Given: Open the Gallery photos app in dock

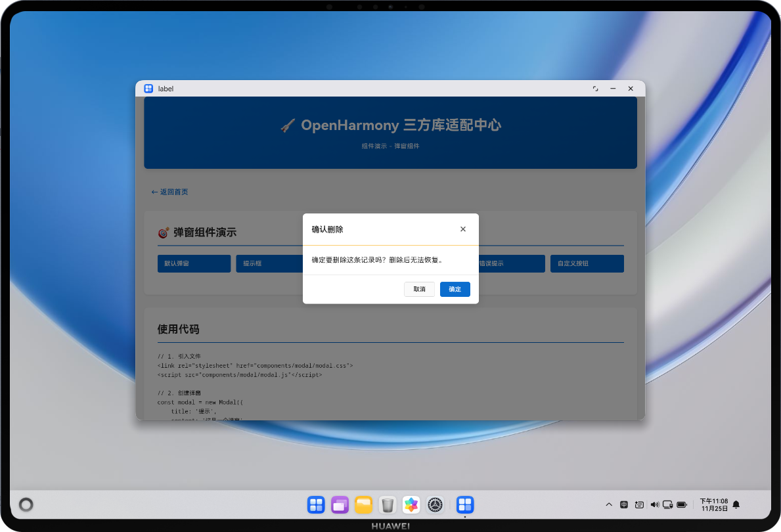Looking at the screenshot, I should point(411,504).
